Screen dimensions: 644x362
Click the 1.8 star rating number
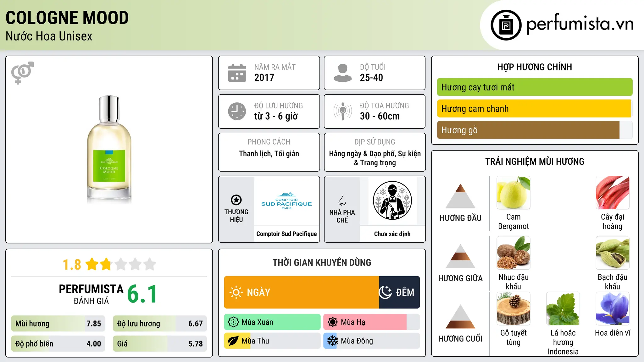tap(72, 265)
